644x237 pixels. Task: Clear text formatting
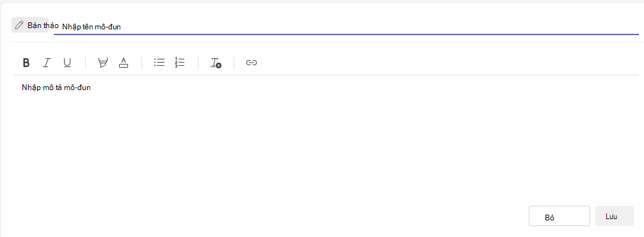point(216,63)
